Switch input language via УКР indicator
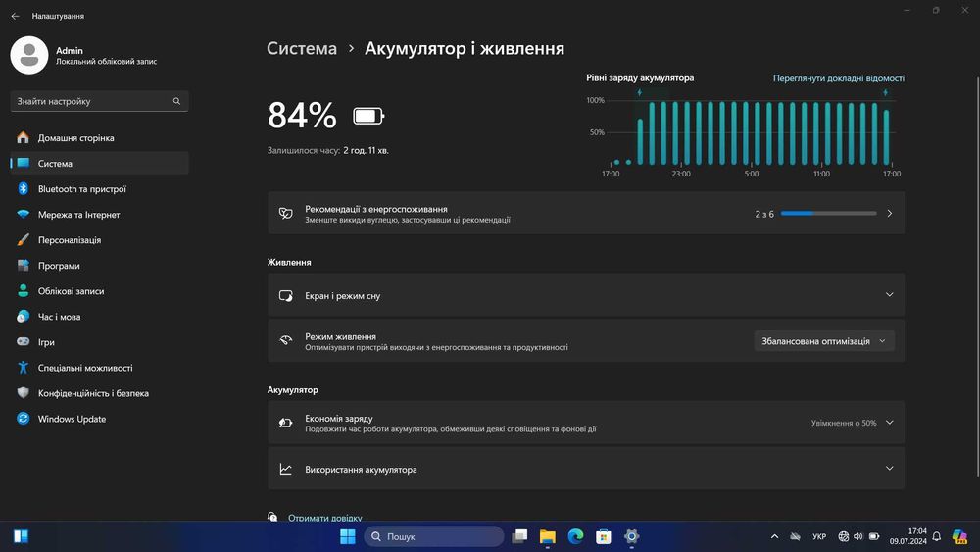This screenshot has height=552, width=980. coord(818,536)
